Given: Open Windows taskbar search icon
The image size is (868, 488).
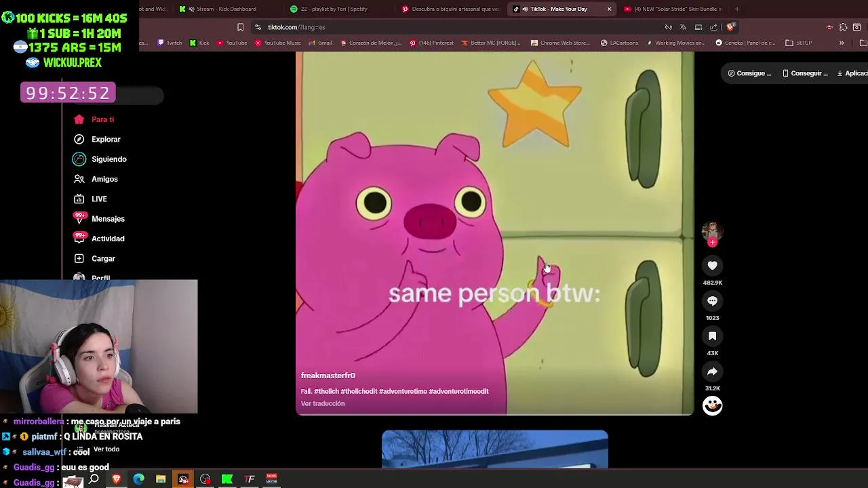Looking at the screenshot, I should [94, 479].
